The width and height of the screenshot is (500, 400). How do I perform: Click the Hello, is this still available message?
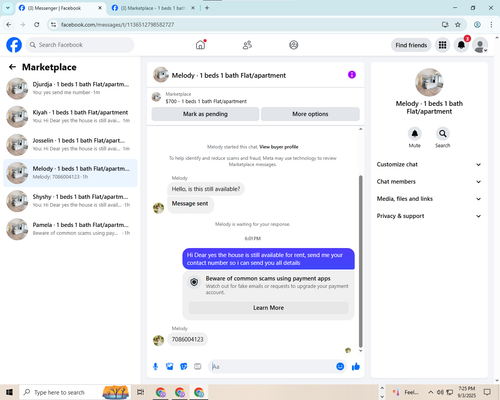[206, 189]
